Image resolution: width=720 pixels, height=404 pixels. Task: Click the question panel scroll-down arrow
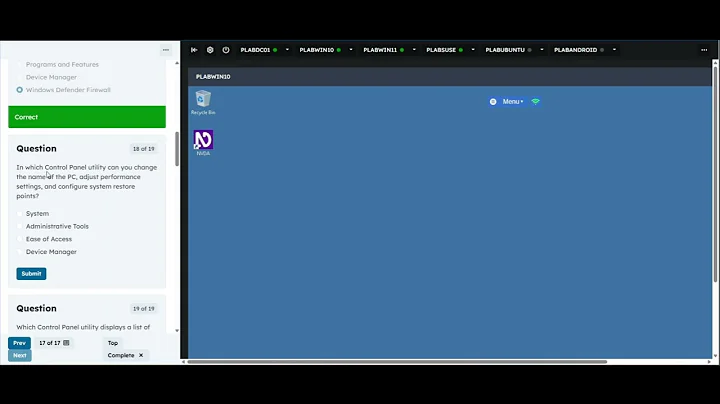click(x=177, y=331)
